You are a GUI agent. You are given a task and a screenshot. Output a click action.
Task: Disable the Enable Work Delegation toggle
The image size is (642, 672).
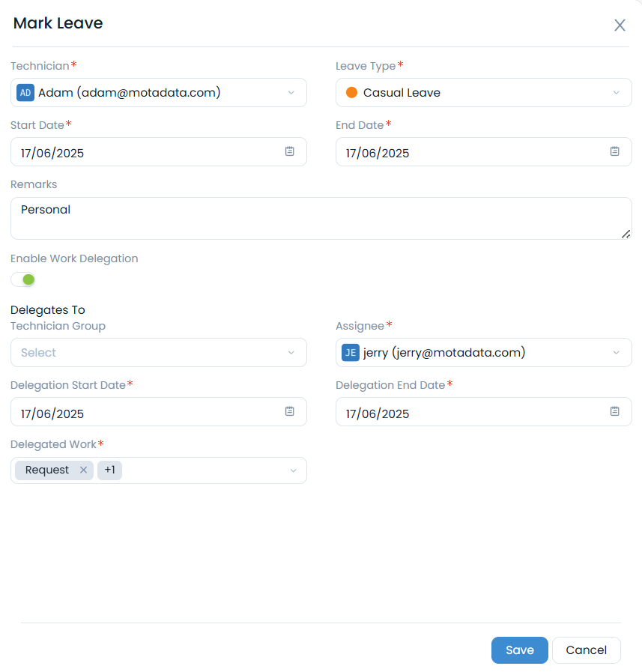point(23,279)
